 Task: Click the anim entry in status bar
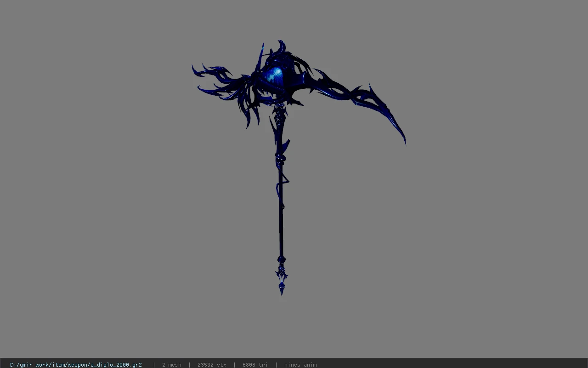click(300, 365)
